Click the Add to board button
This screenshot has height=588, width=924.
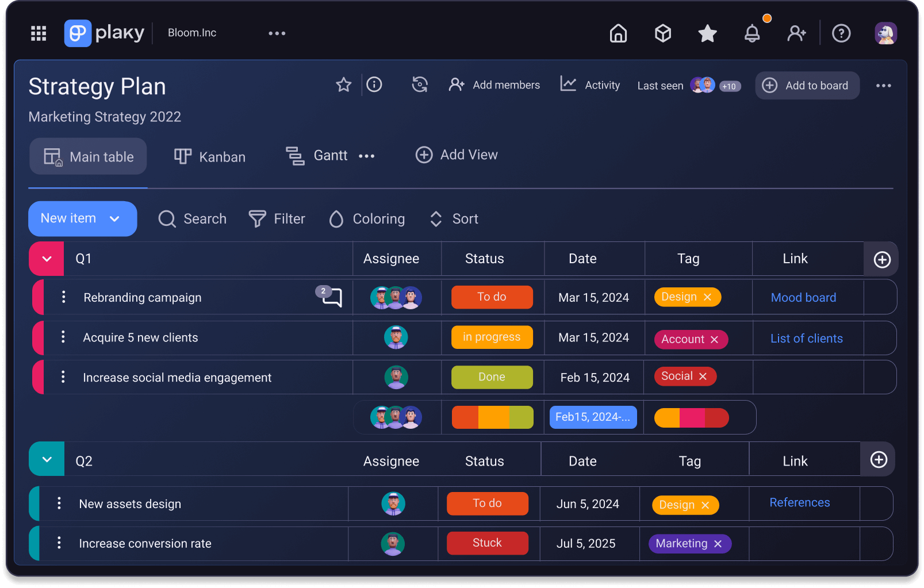[x=807, y=85]
